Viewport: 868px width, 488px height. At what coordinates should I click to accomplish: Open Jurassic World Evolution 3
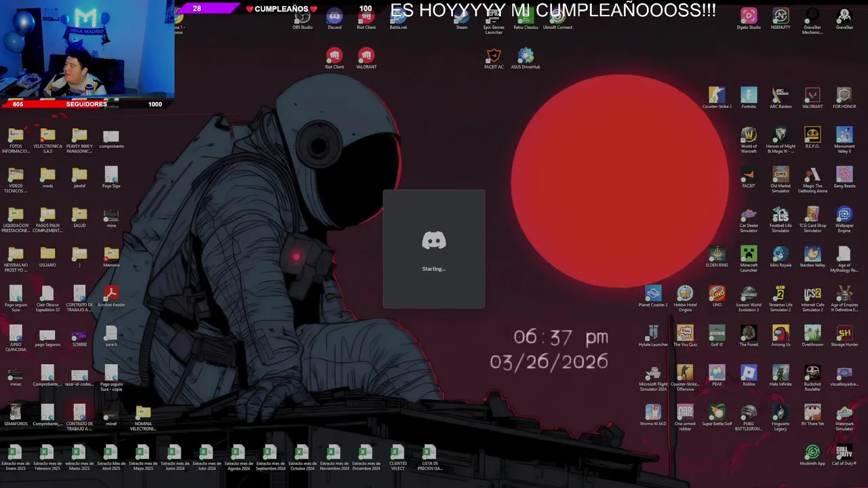pos(749,298)
